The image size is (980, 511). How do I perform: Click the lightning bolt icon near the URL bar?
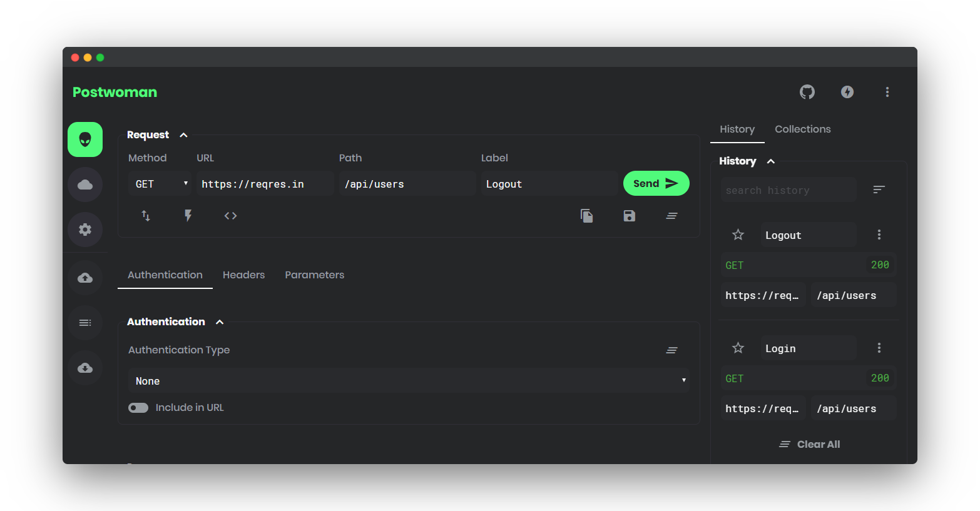coord(188,215)
